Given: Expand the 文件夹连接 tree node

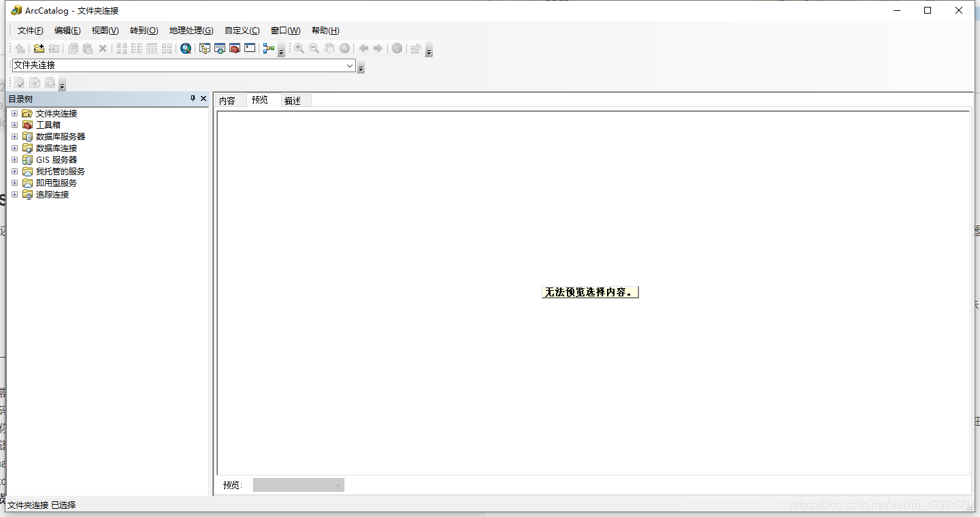Looking at the screenshot, I should click(x=14, y=113).
